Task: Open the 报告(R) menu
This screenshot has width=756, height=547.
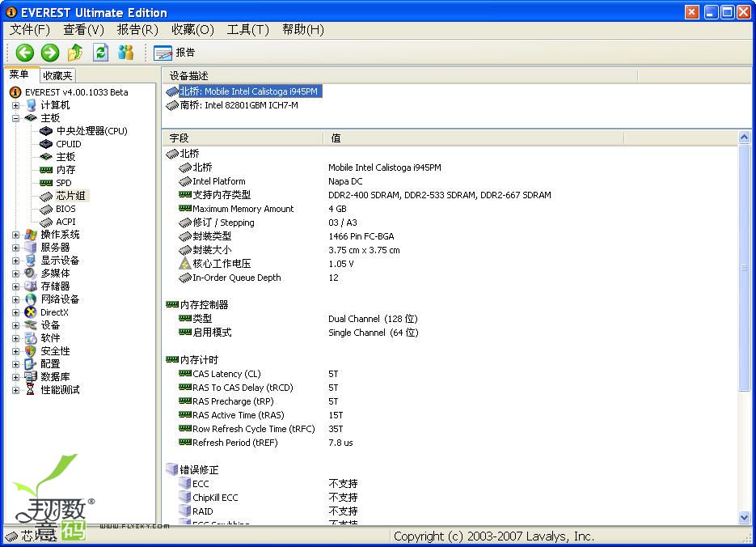Action: click(x=137, y=30)
